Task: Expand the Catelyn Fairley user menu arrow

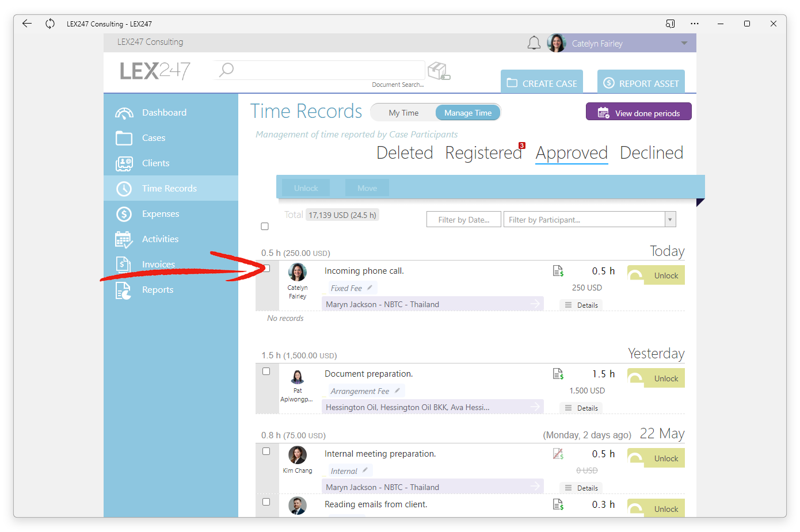Action: pos(684,43)
